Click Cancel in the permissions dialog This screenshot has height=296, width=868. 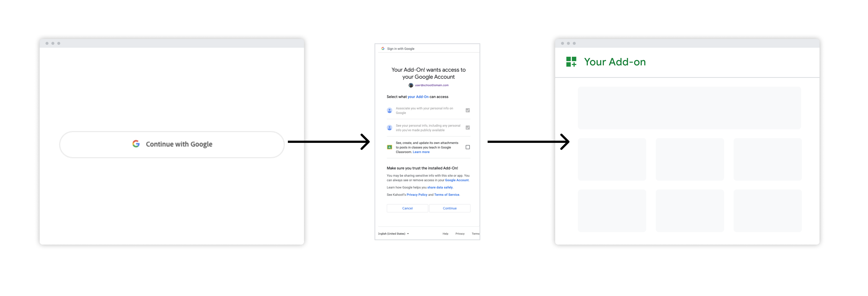(407, 208)
